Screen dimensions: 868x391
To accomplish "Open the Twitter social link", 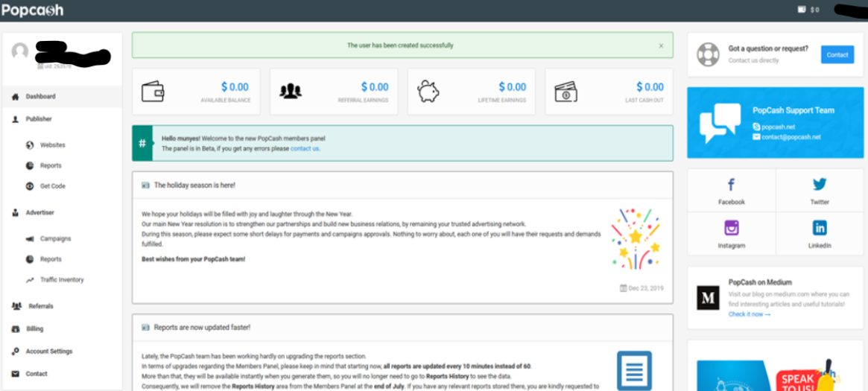I will pos(820,191).
